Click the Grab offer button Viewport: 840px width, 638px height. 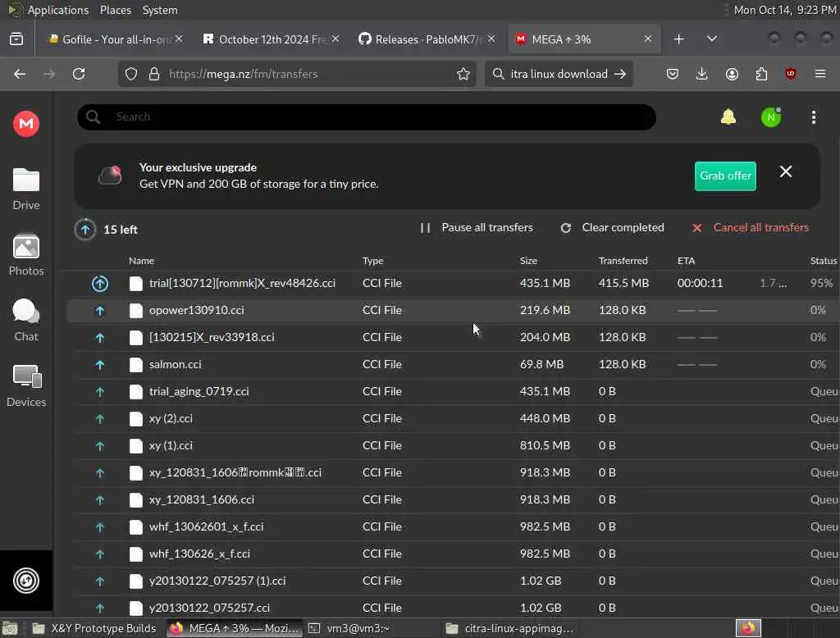point(725,175)
